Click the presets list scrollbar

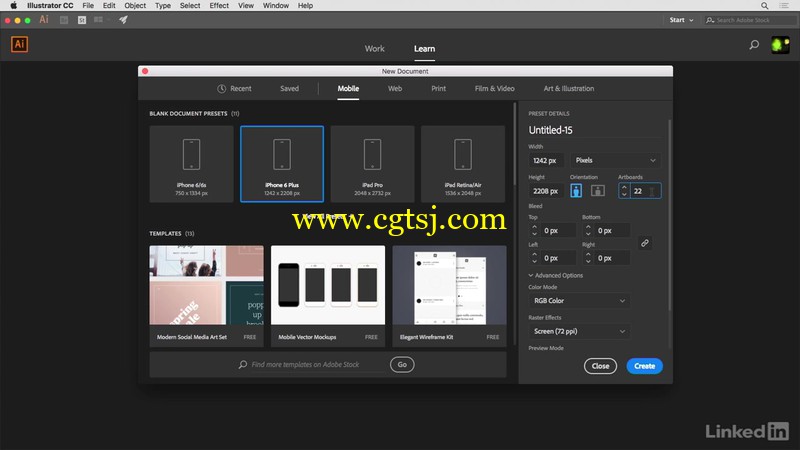pyautogui.click(x=514, y=145)
